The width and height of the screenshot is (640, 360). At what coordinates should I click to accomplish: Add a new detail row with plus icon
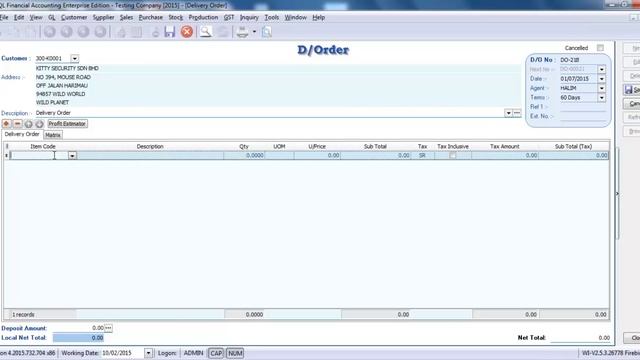tap(7, 124)
